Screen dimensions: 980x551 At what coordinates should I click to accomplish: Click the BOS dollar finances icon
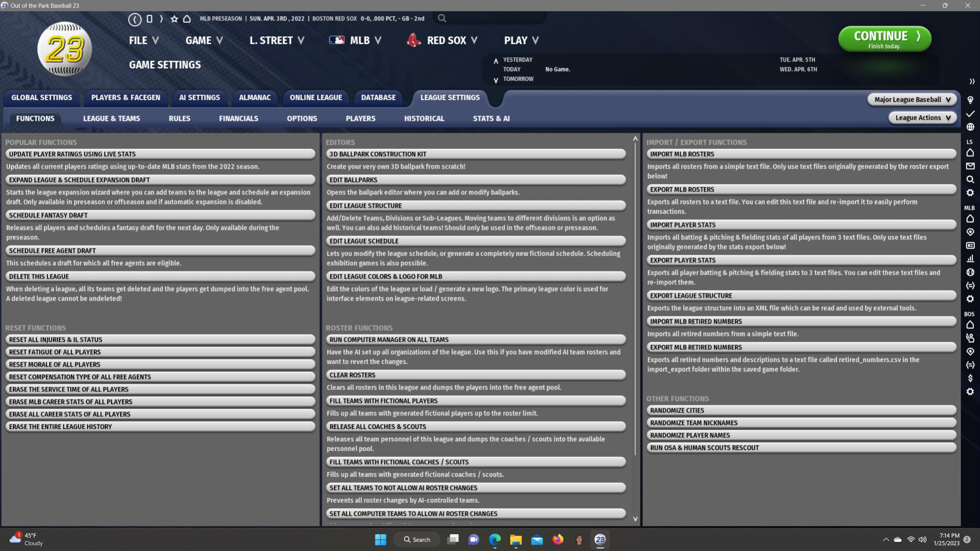coord(970,378)
